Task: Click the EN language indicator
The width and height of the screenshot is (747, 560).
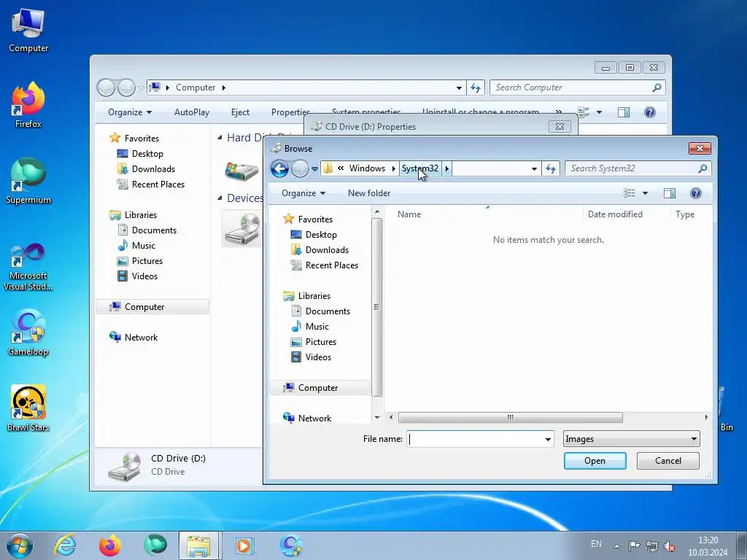Action: coord(596,543)
